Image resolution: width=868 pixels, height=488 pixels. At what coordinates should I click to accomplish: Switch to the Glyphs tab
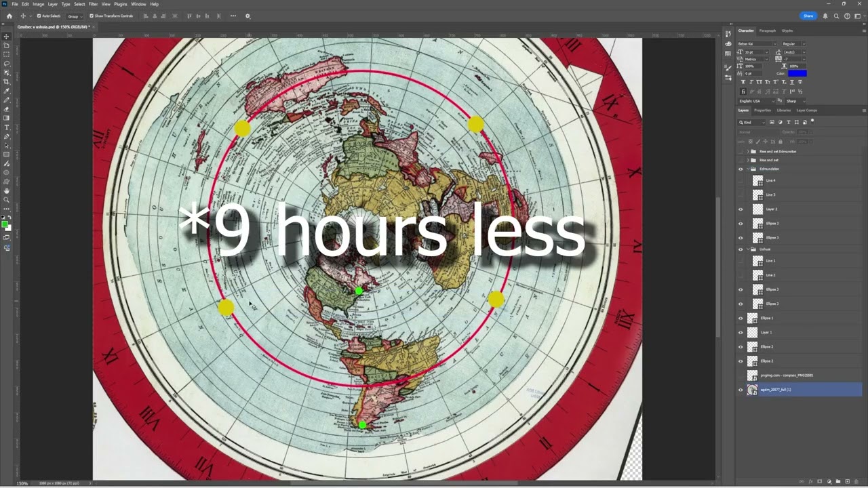click(x=787, y=30)
